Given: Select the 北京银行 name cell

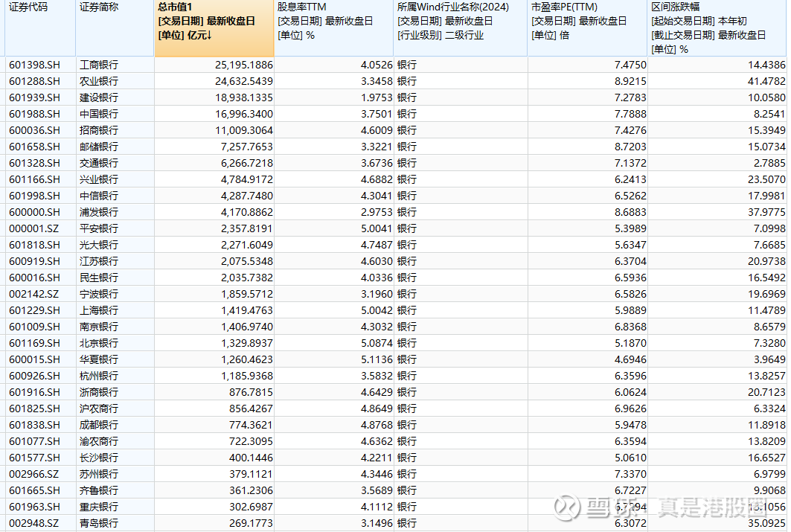Looking at the screenshot, I should click(x=99, y=344).
